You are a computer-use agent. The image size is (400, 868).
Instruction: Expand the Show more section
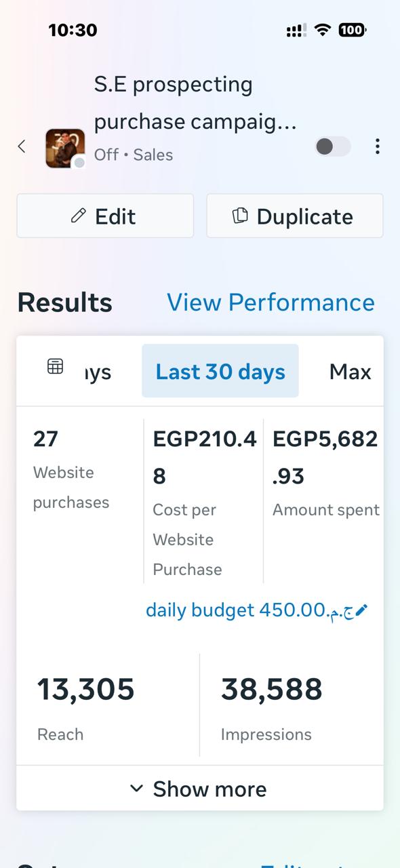200,788
